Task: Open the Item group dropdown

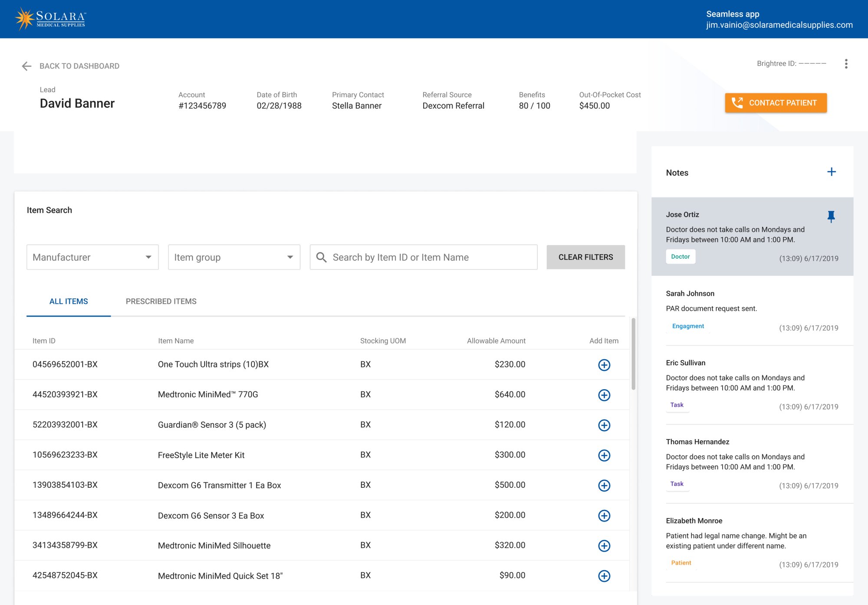Action: point(234,257)
